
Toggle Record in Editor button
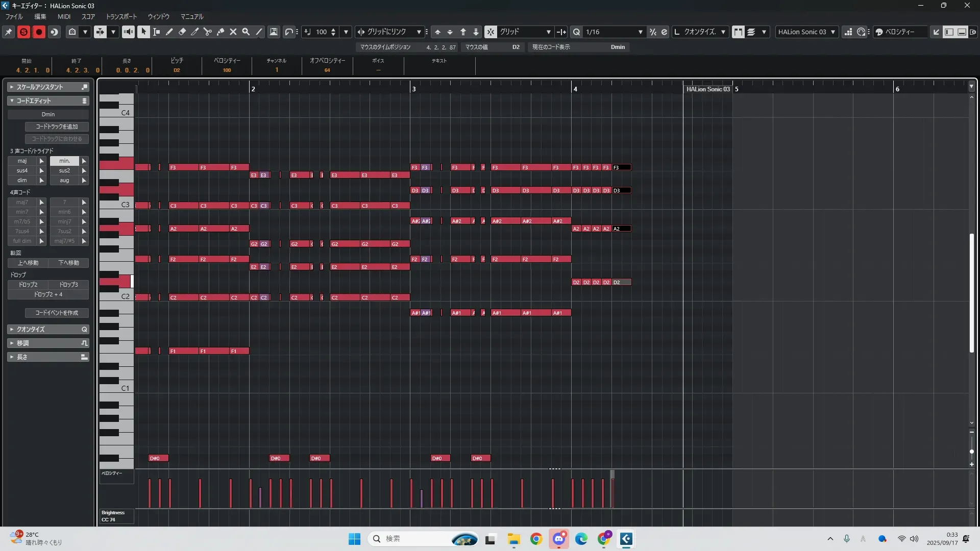[x=39, y=32]
